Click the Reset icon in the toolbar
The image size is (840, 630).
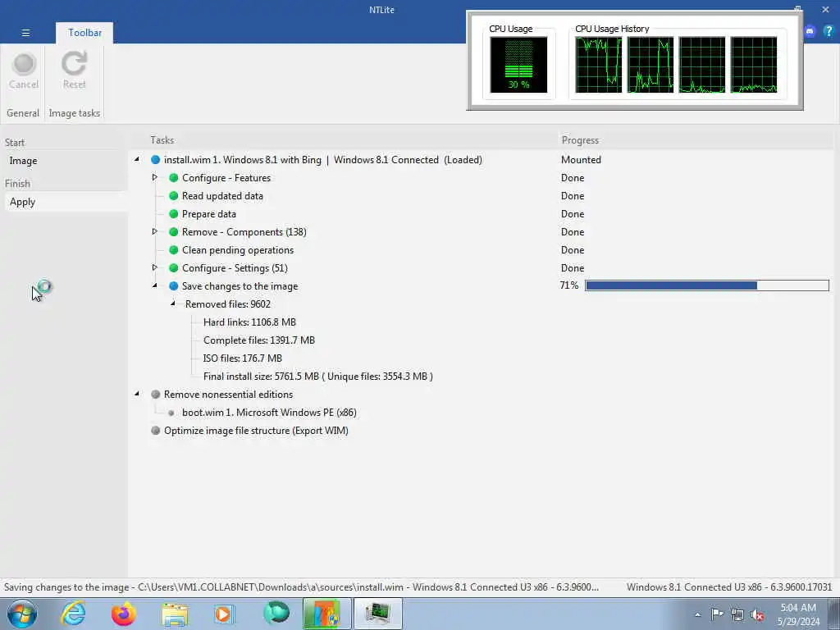coord(74,64)
